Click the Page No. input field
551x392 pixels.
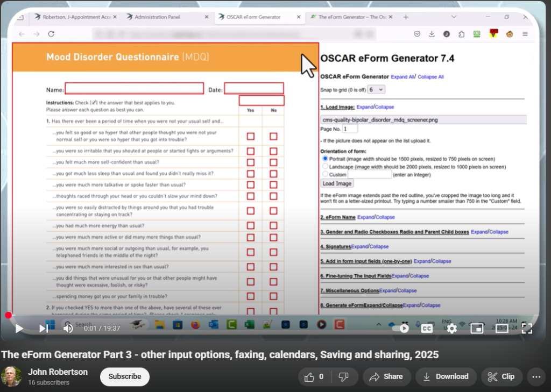[x=349, y=129]
